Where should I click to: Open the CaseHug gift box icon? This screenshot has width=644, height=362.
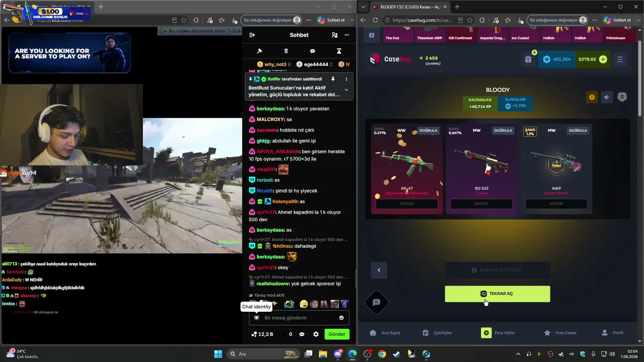coord(528,59)
